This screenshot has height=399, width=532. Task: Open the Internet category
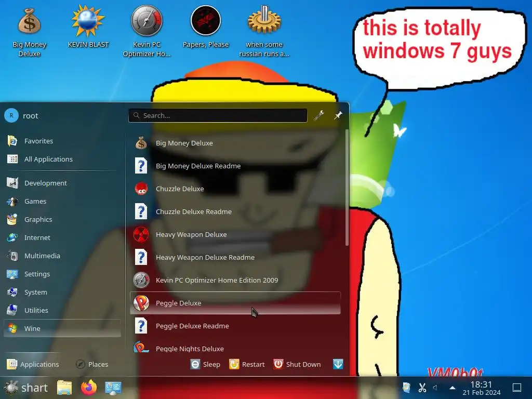(62, 237)
